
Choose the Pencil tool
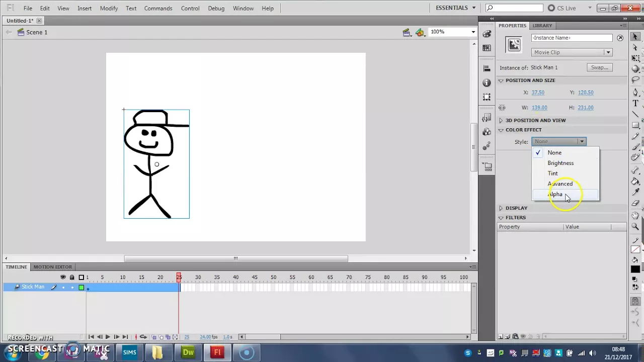point(635,136)
